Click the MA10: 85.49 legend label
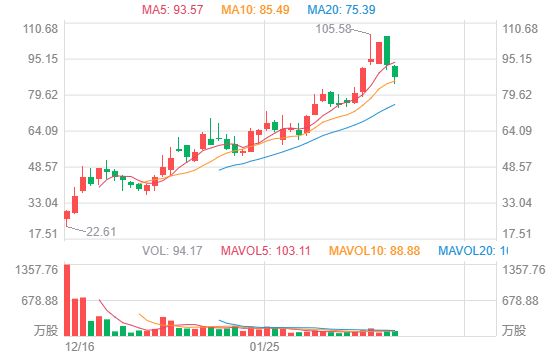The width and height of the screenshot is (560, 360). pos(255,9)
